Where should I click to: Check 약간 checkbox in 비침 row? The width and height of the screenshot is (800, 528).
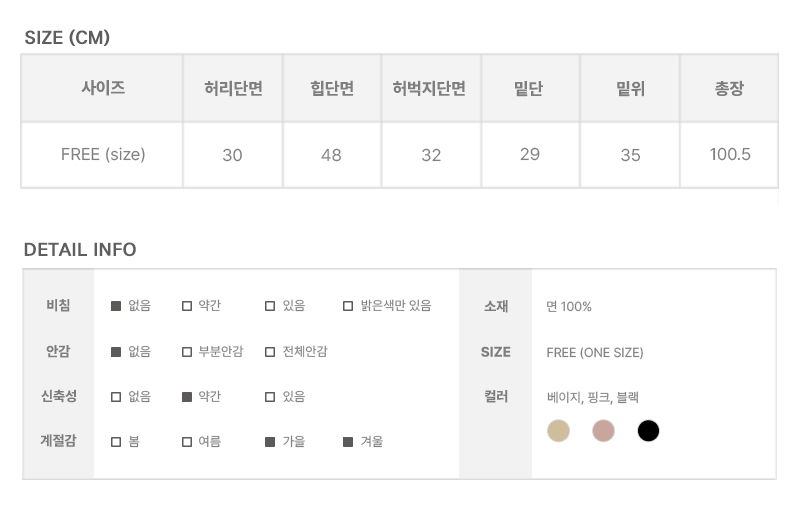point(187,306)
